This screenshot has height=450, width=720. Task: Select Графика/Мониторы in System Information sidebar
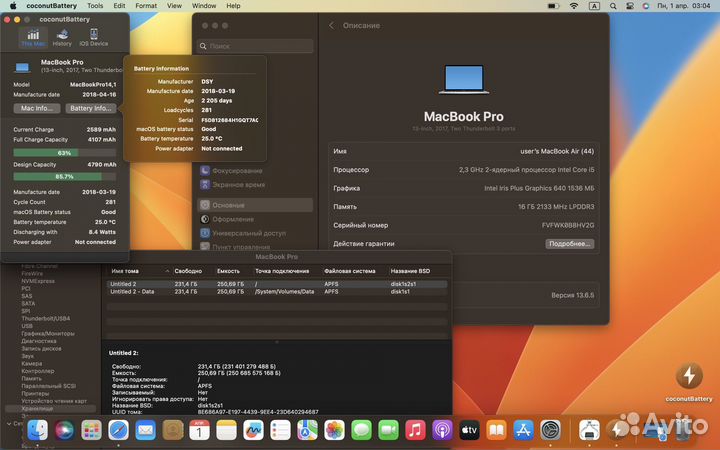coord(48,333)
